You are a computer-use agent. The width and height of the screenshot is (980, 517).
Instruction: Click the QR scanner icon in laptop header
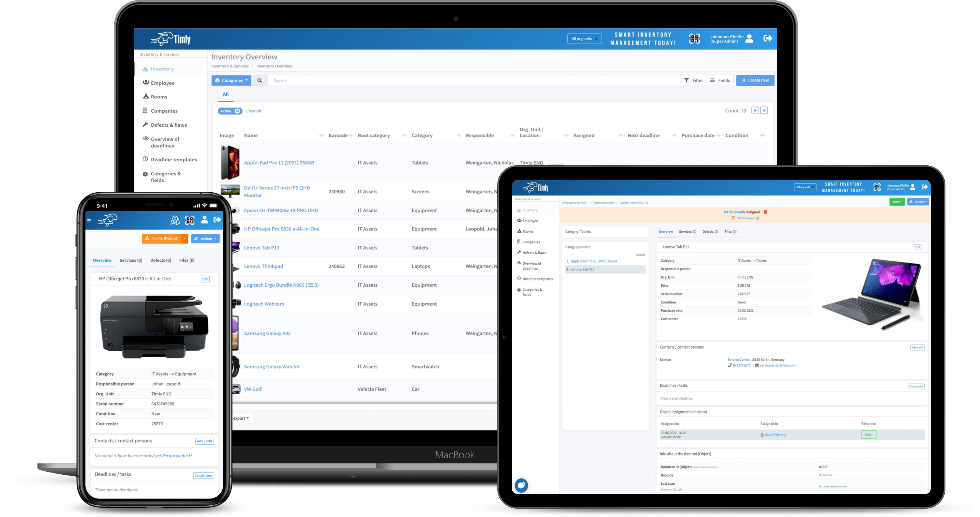coord(694,38)
